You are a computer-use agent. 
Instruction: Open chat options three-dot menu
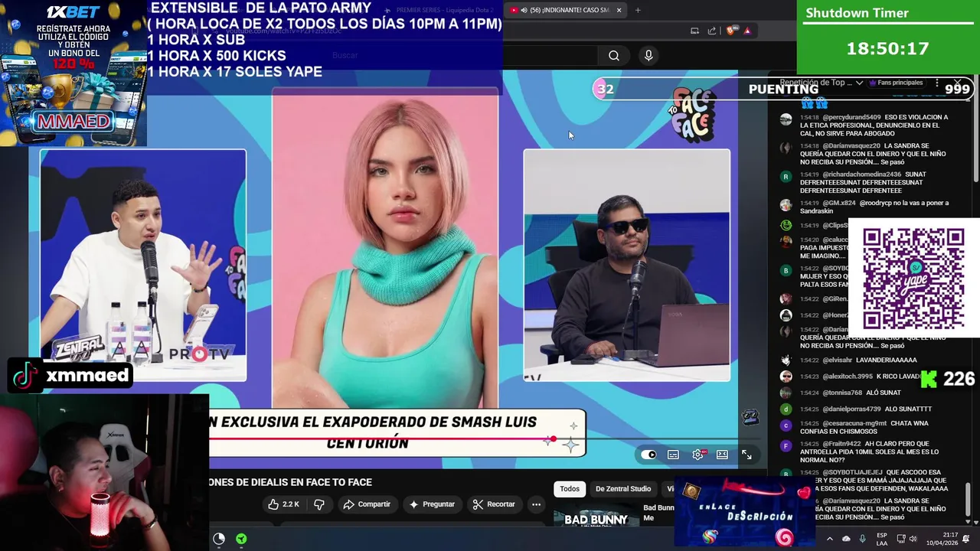click(x=936, y=83)
